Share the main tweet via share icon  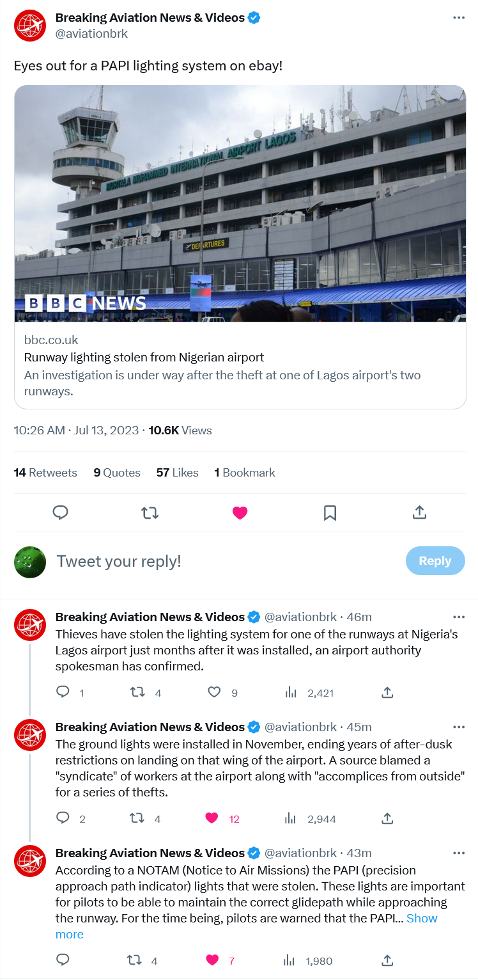[x=419, y=512]
